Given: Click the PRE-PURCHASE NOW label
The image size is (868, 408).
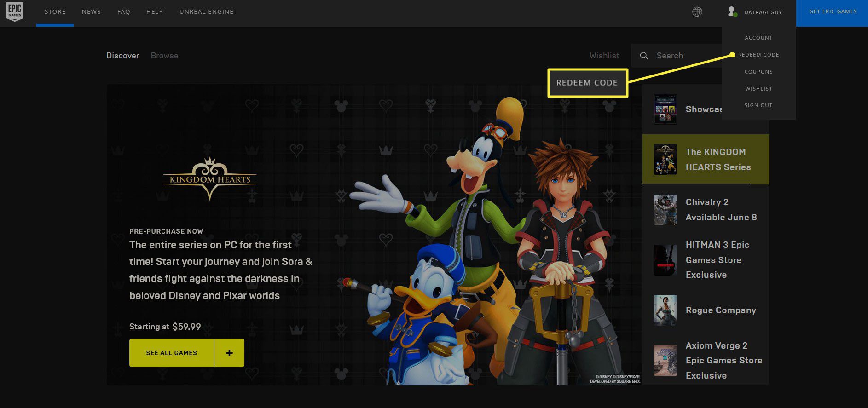Looking at the screenshot, I should pyautogui.click(x=166, y=231).
